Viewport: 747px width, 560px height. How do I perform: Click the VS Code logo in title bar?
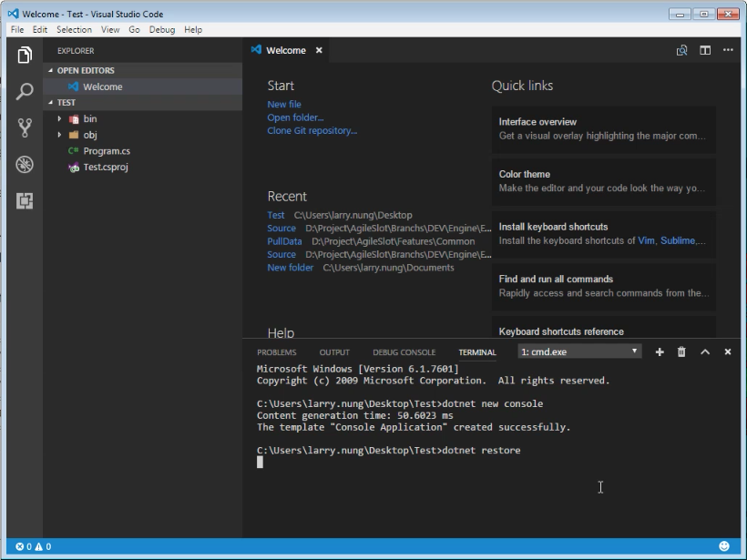[x=13, y=14]
